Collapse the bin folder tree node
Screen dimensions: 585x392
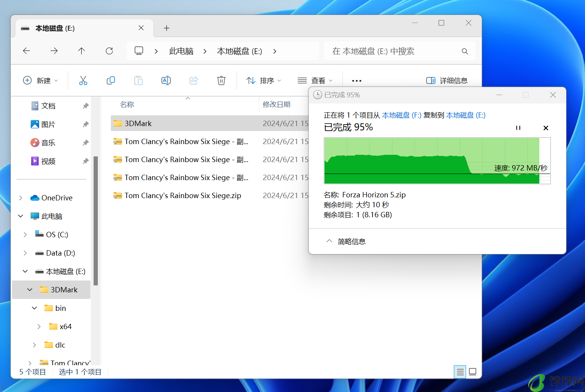click(35, 308)
